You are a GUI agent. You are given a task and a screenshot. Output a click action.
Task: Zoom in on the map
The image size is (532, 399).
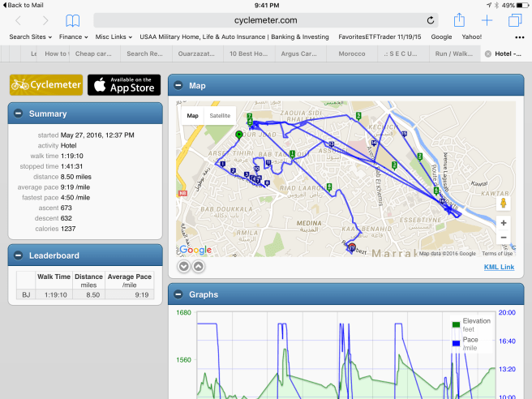pyautogui.click(x=504, y=222)
